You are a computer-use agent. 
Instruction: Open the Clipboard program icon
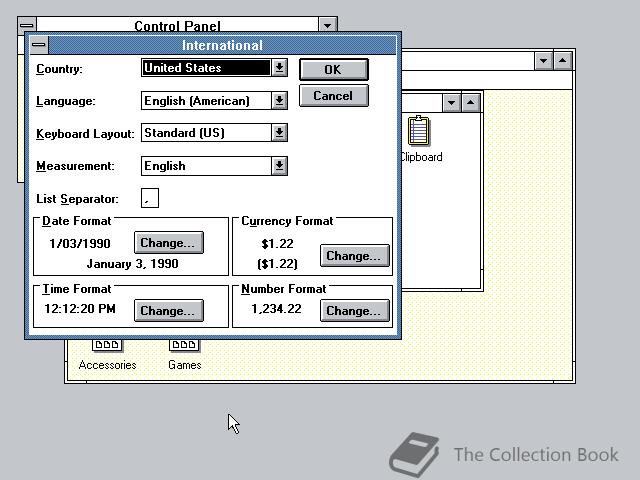[x=419, y=131]
